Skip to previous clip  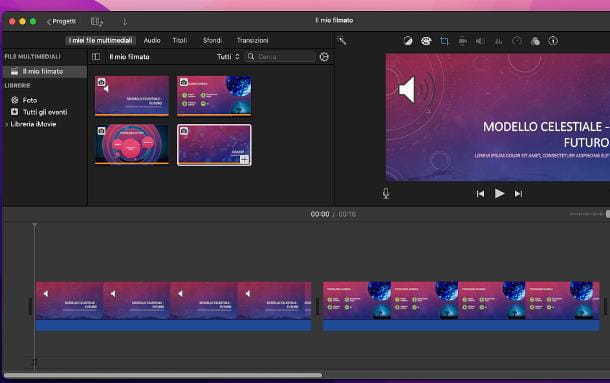pyautogui.click(x=480, y=193)
